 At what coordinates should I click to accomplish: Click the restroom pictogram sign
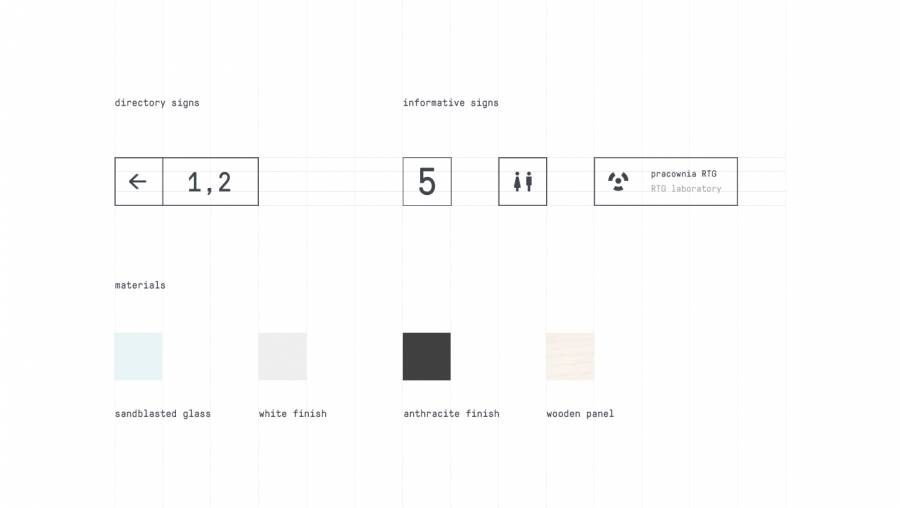(523, 181)
